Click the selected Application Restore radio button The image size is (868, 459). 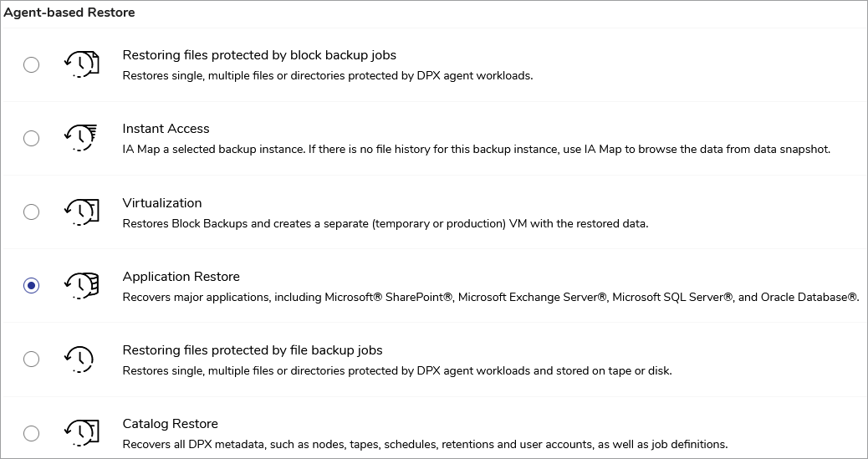31,285
